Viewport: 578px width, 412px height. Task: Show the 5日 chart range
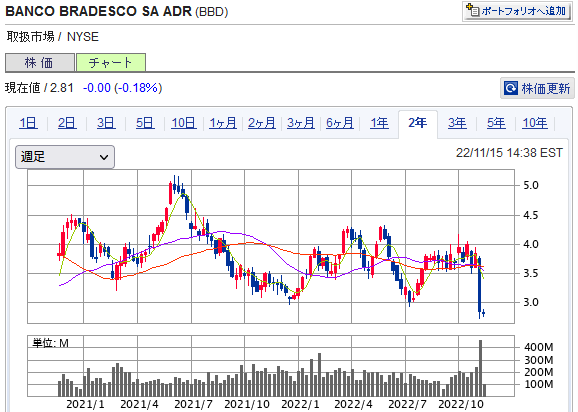(145, 123)
